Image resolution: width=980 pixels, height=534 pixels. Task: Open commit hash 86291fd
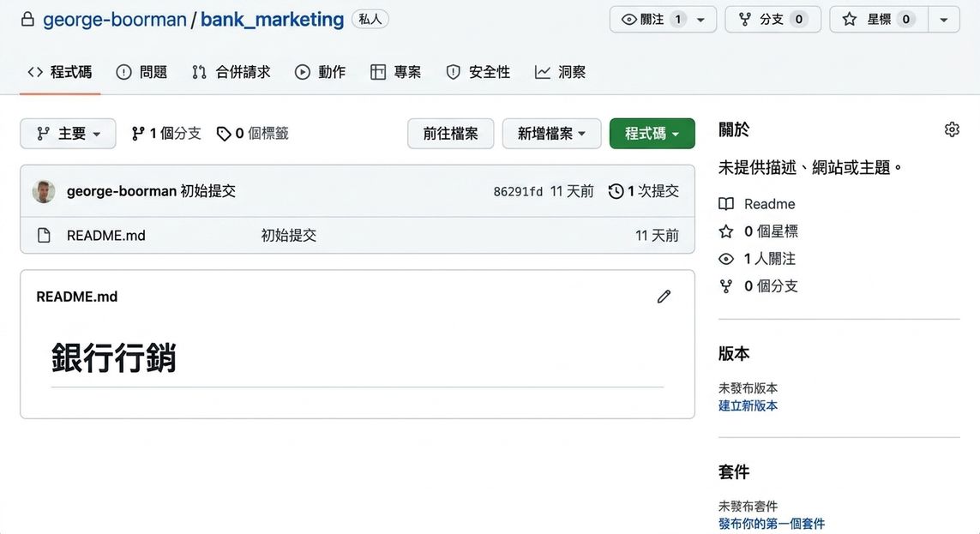click(518, 192)
